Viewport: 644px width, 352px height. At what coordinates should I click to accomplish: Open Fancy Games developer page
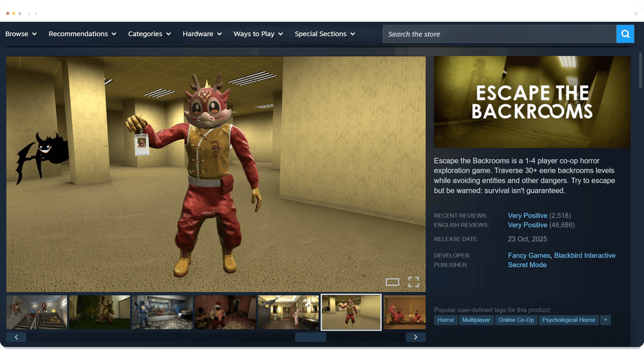[528, 255]
